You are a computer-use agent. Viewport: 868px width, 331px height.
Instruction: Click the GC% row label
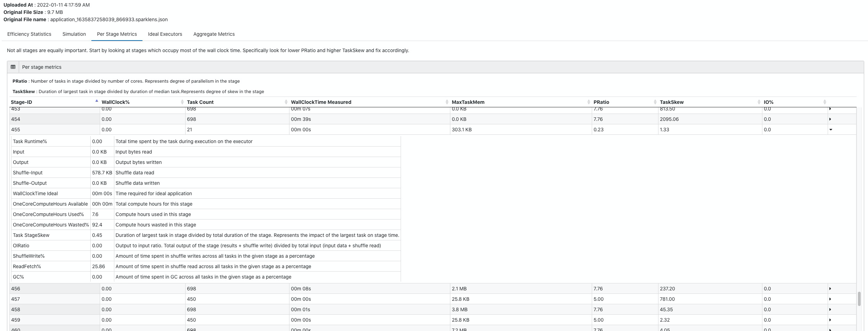[18, 277]
